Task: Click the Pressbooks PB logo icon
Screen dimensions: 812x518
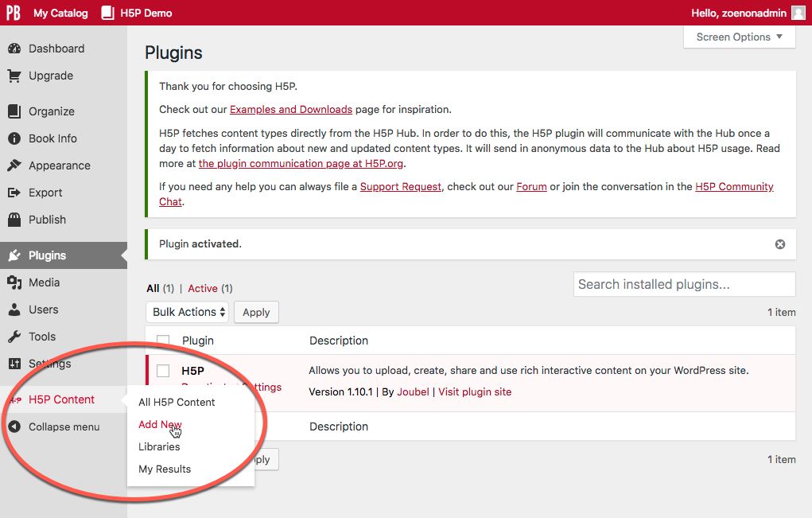Action: pyautogui.click(x=14, y=13)
